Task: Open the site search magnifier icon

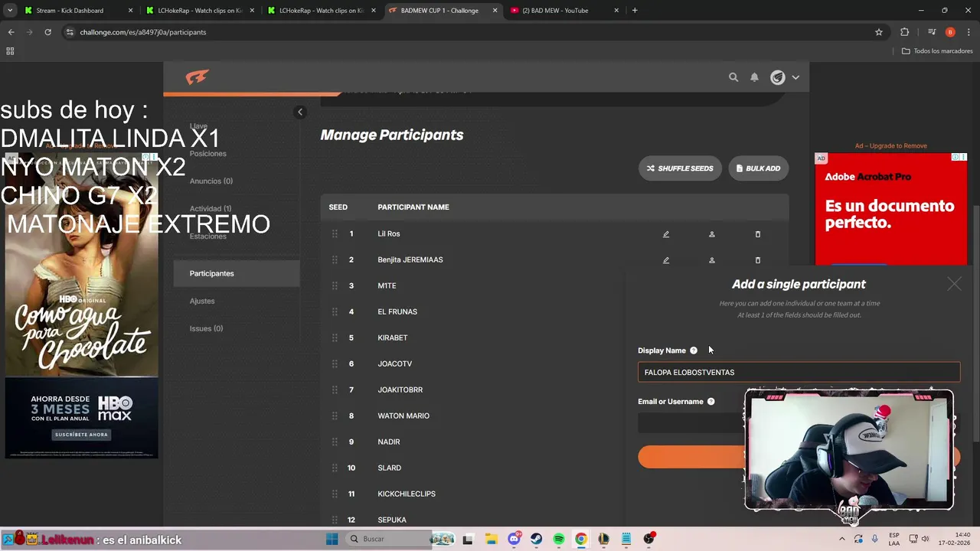Action: click(733, 77)
